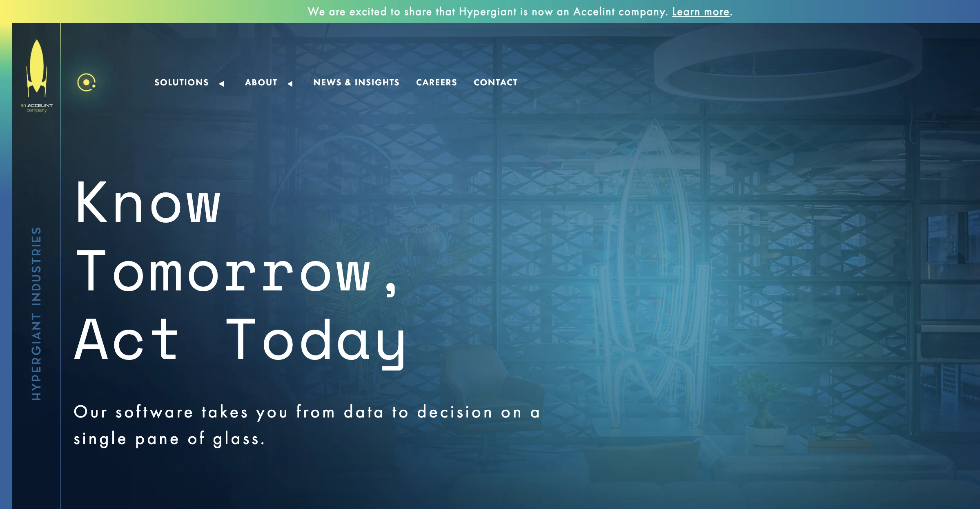The height and width of the screenshot is (509, 980).
Task: Select the CAREERS menu item
Action: 437,83
